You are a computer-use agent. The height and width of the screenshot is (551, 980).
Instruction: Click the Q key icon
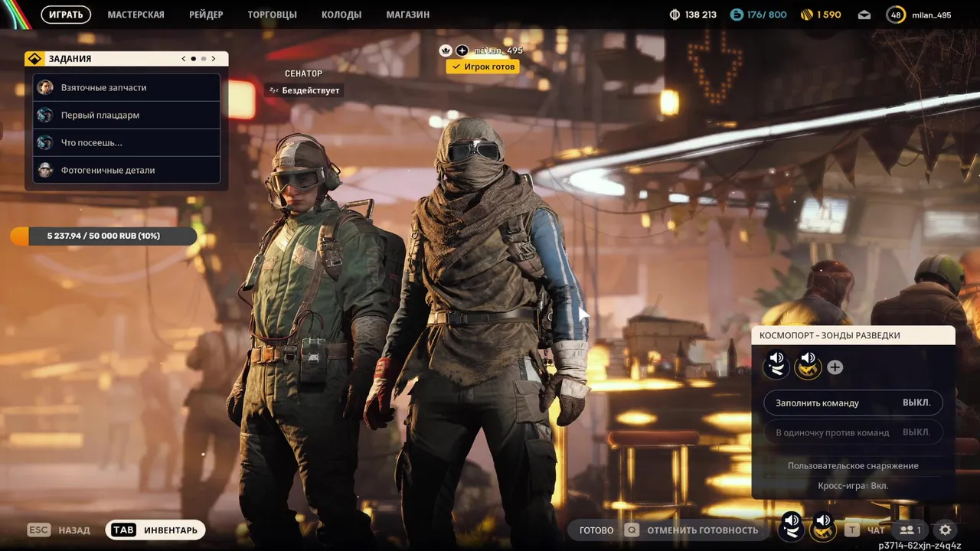tap(632, 530)
